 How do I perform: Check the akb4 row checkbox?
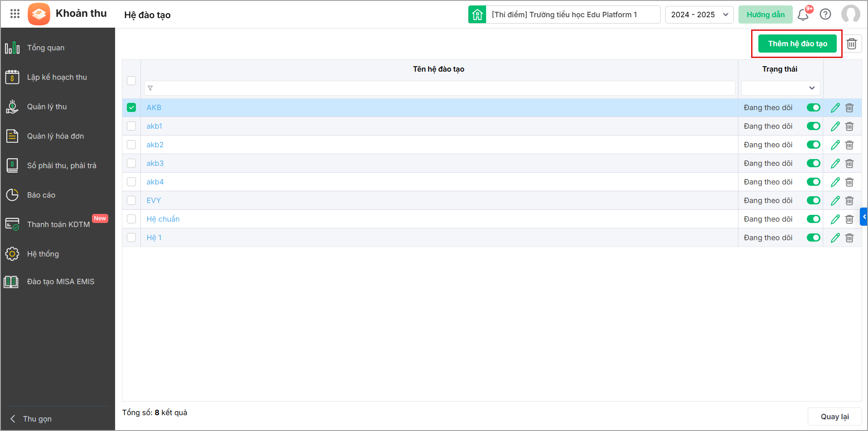click(131, 182)
